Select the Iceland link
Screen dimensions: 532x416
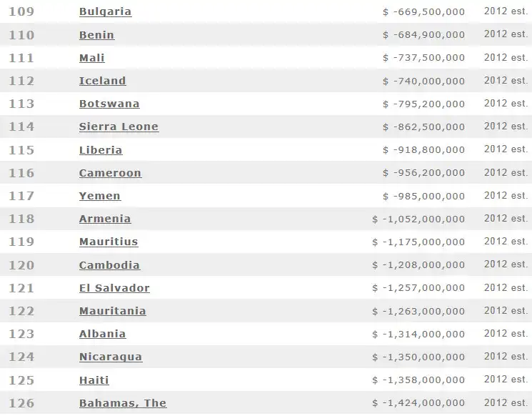click(x=102, y=81)
